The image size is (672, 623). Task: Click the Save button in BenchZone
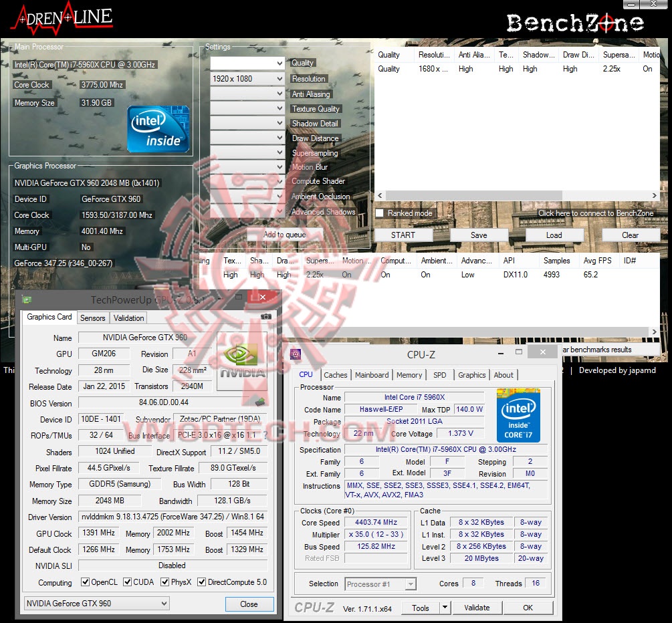[x=479, y=235]
